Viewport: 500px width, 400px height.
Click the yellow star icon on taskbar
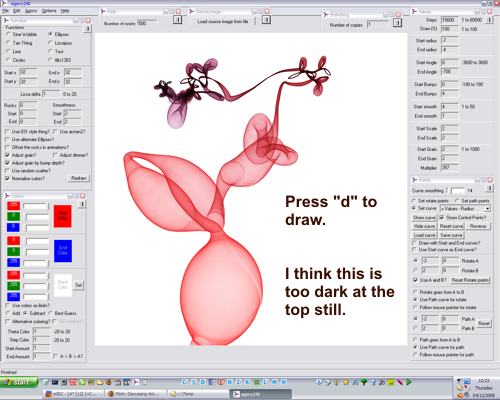tap(346, 382)
